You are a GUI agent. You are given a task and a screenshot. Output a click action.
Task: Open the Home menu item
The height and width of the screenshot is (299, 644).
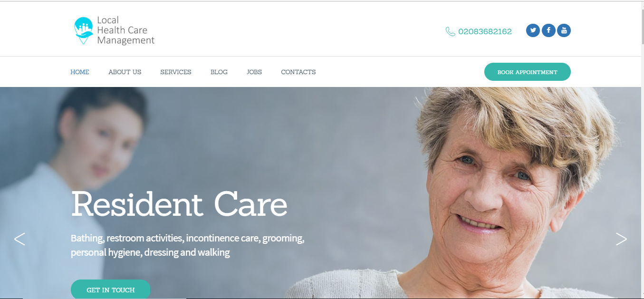point(80,72)
